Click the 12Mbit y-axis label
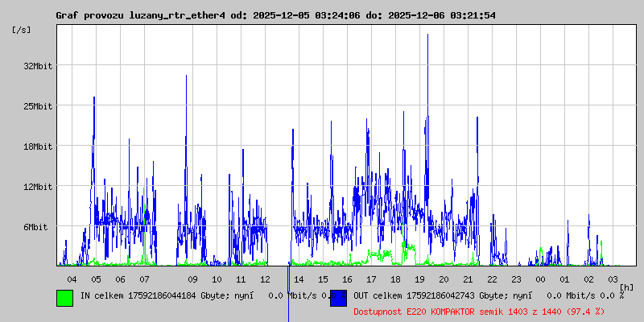This screenshot has height=322, width=644. [x=38, y=187]
